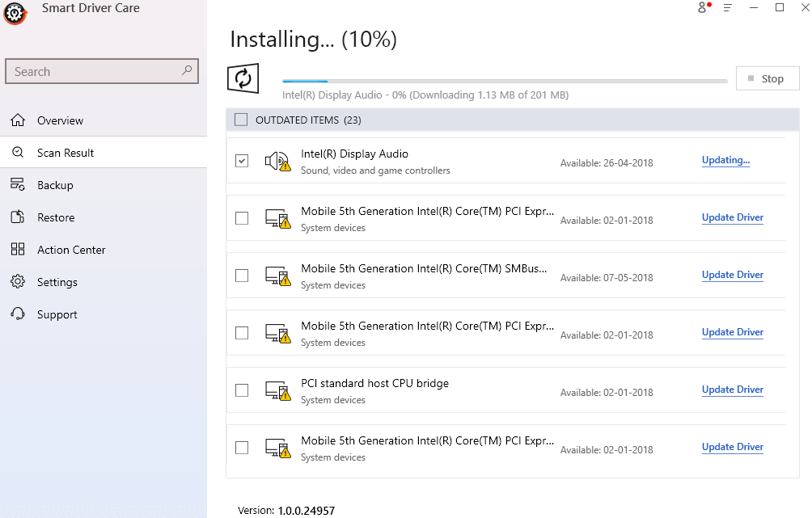Image resolution: width=812 pixels, height=518 pixels.
Task: Click the Restore clock icon
Action: click(17, 217)
